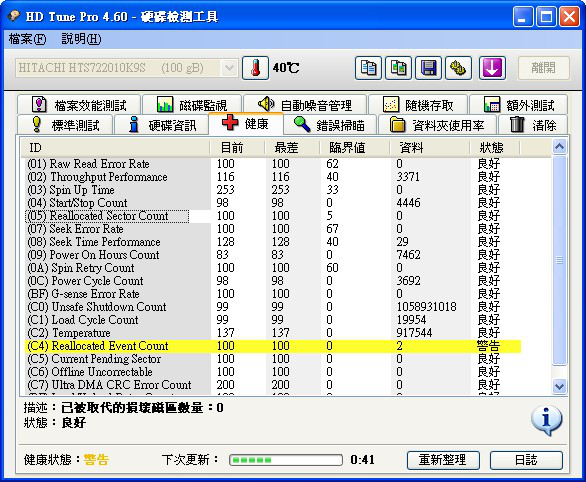586x482 pixels.
Task: Switch to the 磁碟監視 tab
Action: coord(192,105)
